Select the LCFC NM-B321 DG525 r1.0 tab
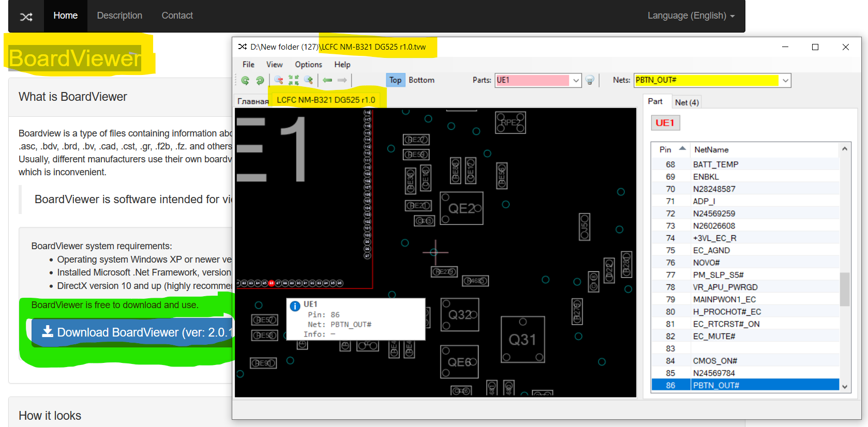The height and width of the screenshot is (427, 868). tap(326, 100)
